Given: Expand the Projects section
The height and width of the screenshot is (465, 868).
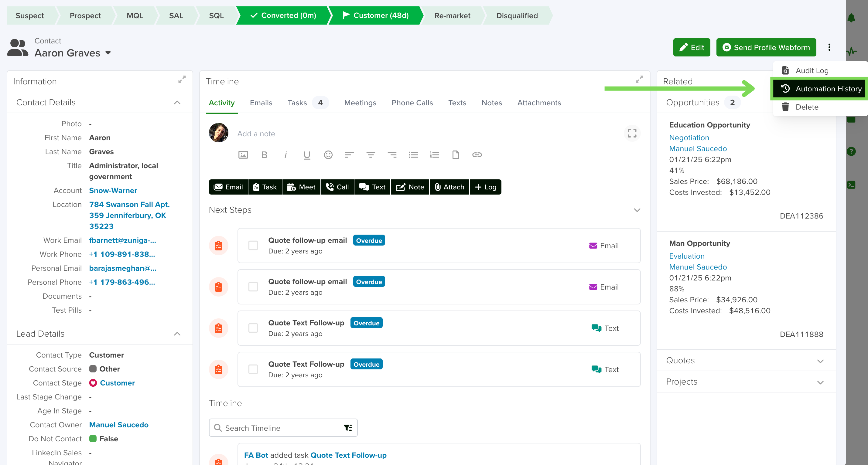Looking at the screenshot, I should click(x=821, y=382).
